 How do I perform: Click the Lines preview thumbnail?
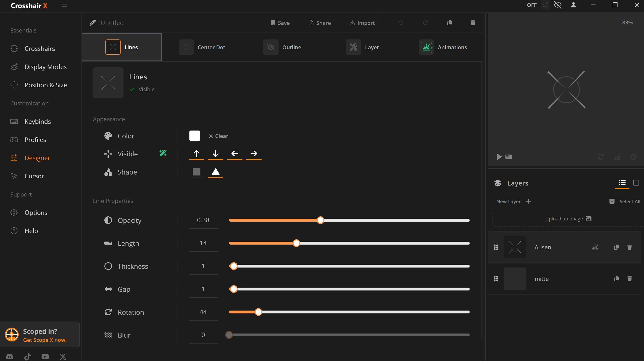[108, 83]
